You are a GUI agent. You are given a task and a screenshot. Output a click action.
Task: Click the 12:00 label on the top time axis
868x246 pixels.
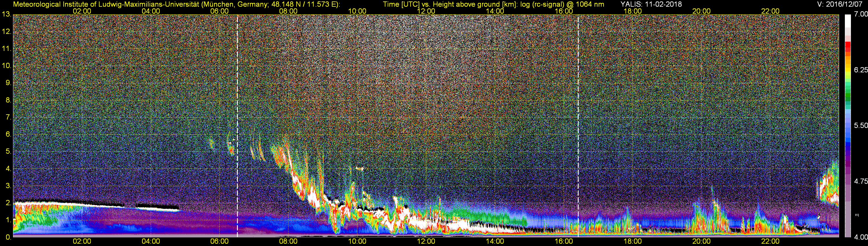tap(426, 11)
